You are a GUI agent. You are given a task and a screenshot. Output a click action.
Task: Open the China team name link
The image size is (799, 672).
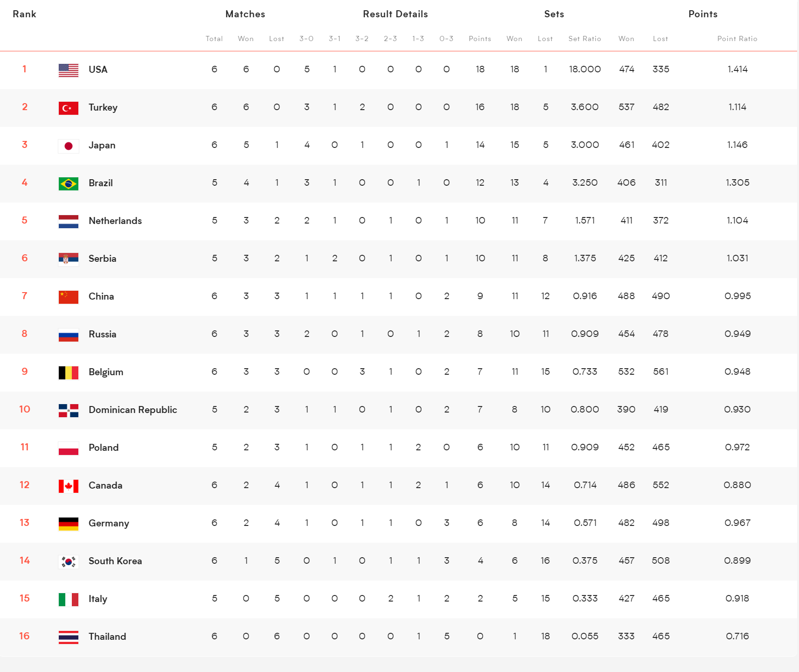coord(101,296)
